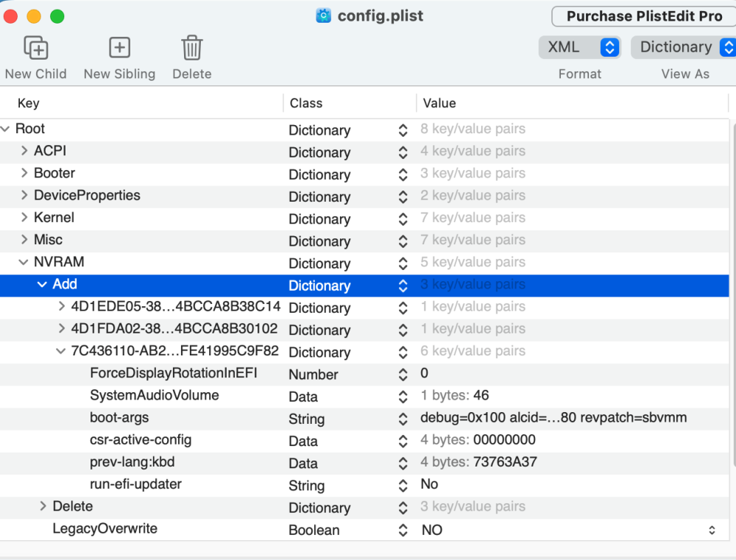Viewport: 736px width, 560px height.
Task: Open class stepper for prev-lang:kbd row
Action: (403, 464)
